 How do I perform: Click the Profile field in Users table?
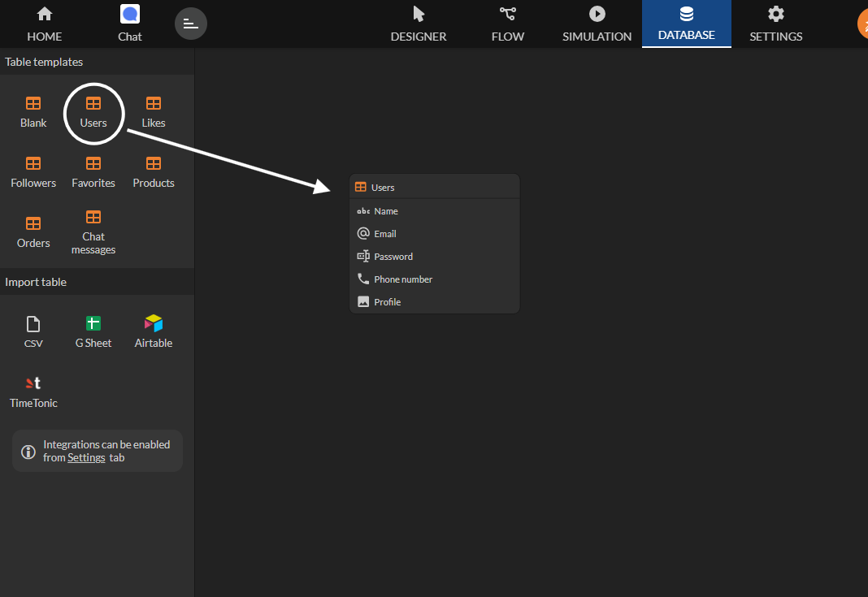(x=435, y=301)
